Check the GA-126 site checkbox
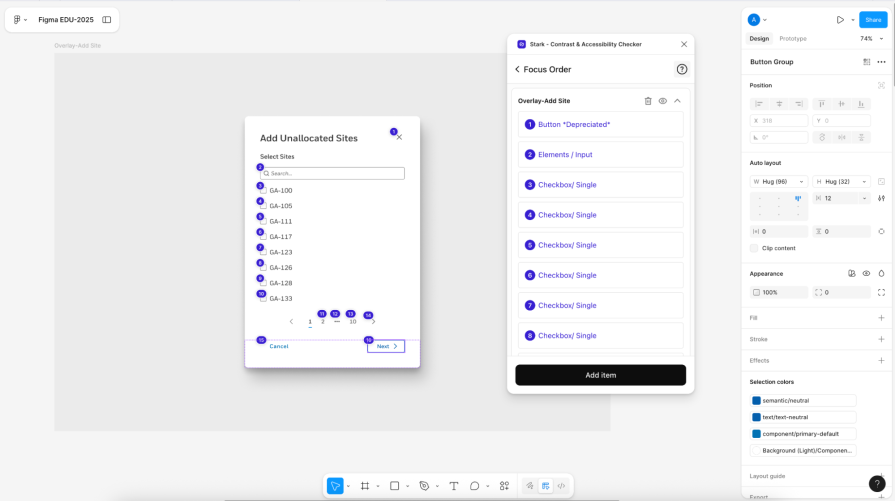Viewport: 895px width, 501px height. 263,267
